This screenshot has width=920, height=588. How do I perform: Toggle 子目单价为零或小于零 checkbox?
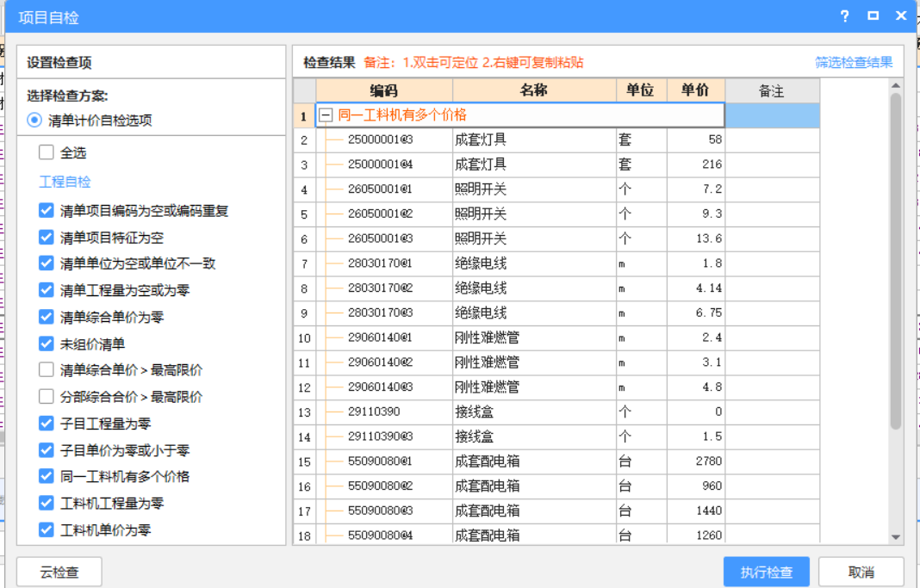coord(47,450)
